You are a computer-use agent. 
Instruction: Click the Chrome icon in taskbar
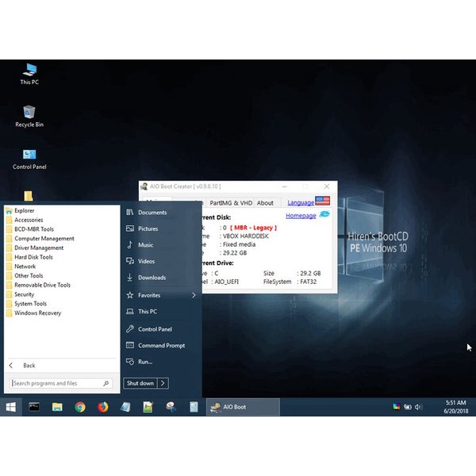tap(80, 407)
